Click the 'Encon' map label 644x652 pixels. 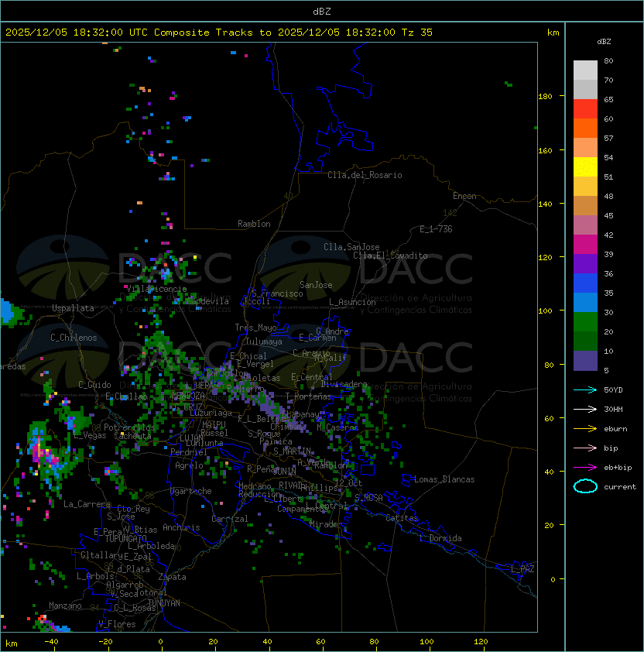coord(464,196)
